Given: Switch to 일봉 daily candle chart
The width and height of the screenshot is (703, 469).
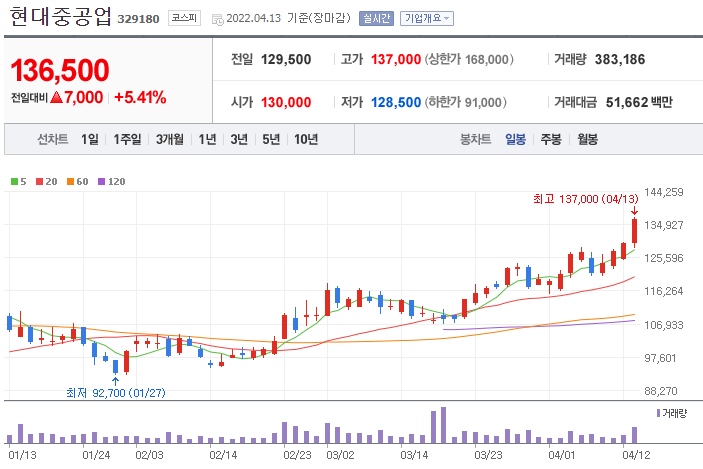Looking at the screenshot, I should tap(515, 139).
